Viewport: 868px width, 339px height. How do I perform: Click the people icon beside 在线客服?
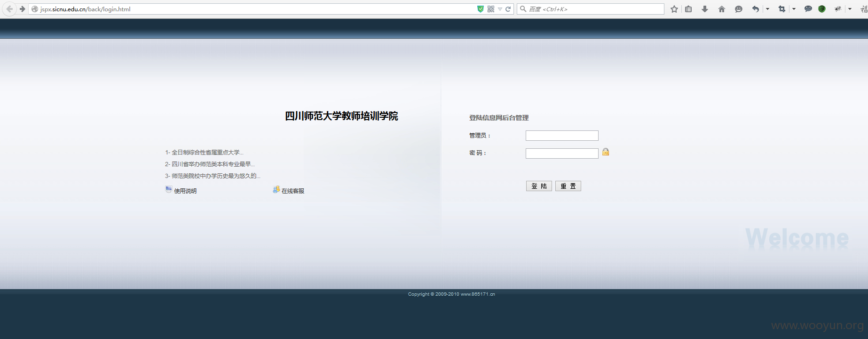click(276, 189)
